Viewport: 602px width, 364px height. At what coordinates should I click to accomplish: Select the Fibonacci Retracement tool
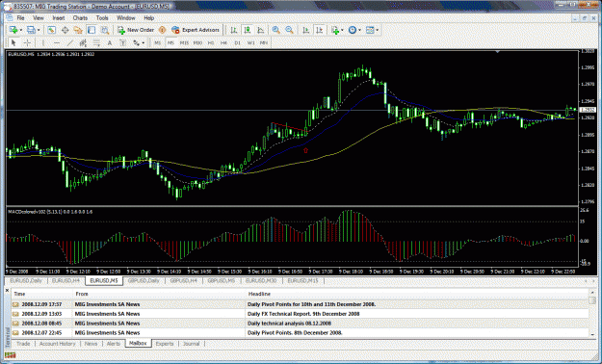(x=96, y=43)
